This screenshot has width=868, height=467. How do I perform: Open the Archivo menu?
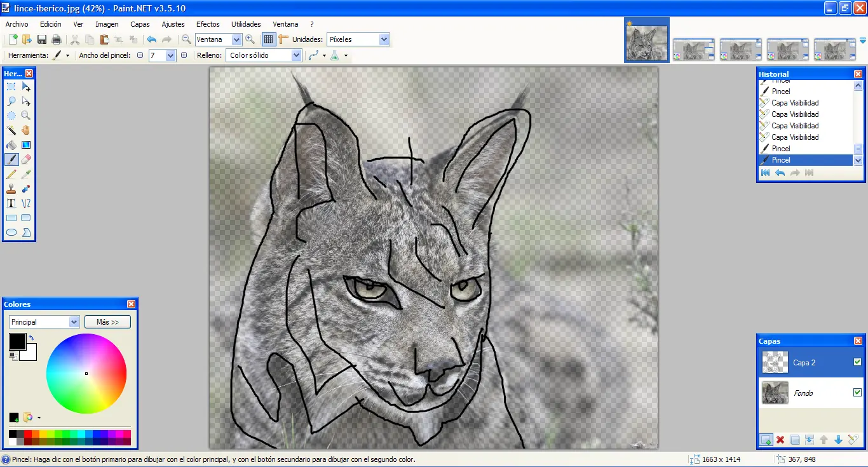pos(17,24)
